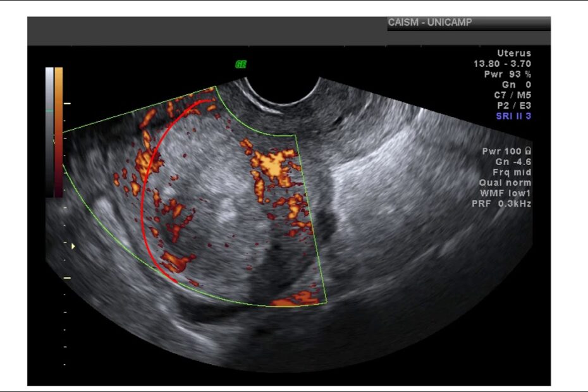Click the C7 / M5 parameter text
The width and height of the screenshot is (588, 392).
pyautogui.click(x=512, y=95)
